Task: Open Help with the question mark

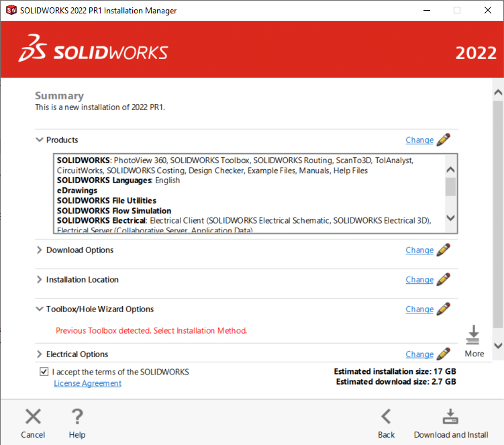Action: coord(77,417)
